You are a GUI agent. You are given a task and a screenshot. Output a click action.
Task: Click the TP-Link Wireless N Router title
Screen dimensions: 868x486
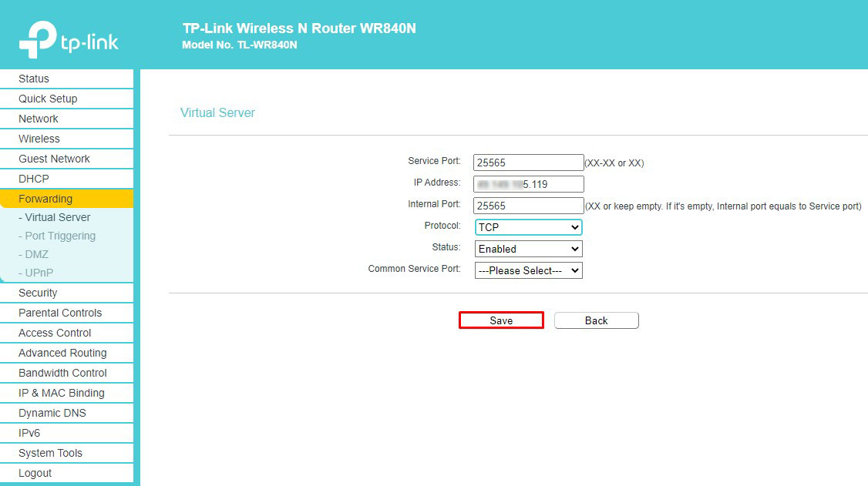tap(299, 28)
